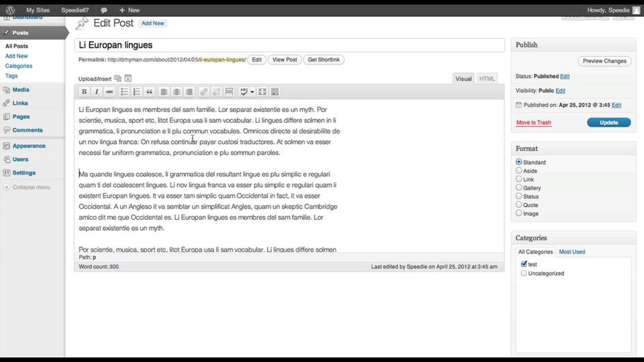The height and width of the screenshot is (362, 644).
Task: Uncheck the test category
Action: [x=524, y=264]
